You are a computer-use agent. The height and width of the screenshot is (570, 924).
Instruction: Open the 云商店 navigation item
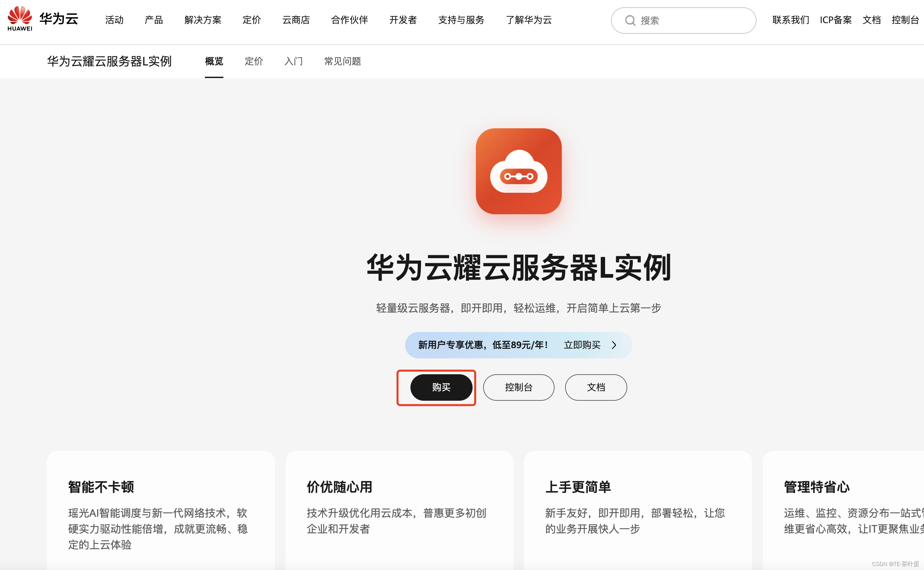[296, 20]
